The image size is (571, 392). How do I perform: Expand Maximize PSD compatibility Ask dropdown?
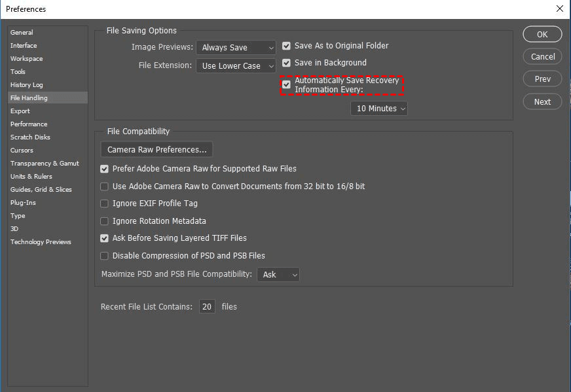pos(278,275)
